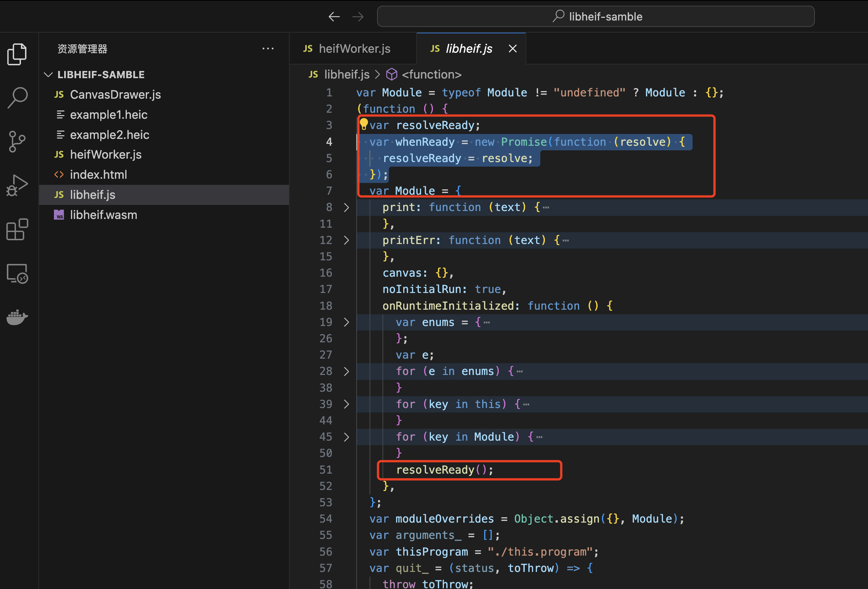
Task: Expand the folded printErr function at line 12
Action: [x=346, y=240]
